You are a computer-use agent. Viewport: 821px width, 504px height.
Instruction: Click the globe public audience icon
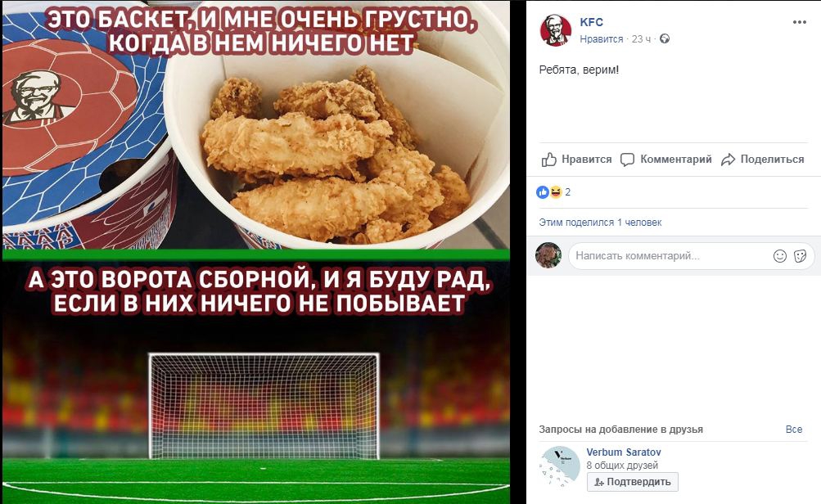tap(665, 38)
